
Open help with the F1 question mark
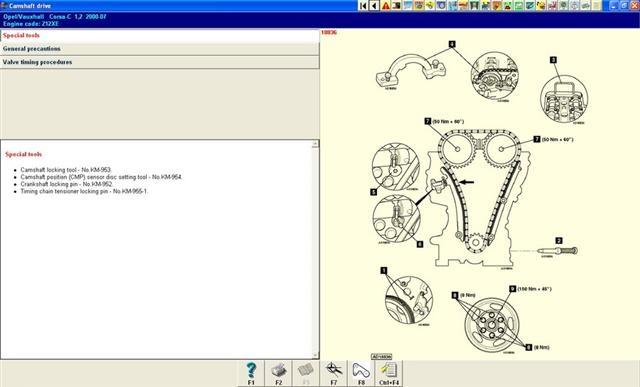point(251,374)
